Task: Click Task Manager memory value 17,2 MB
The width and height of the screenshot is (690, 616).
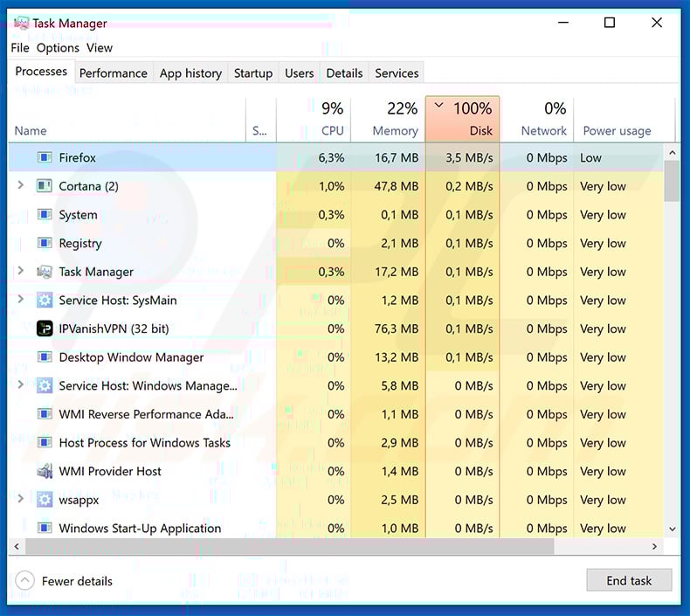Action: 397,272
